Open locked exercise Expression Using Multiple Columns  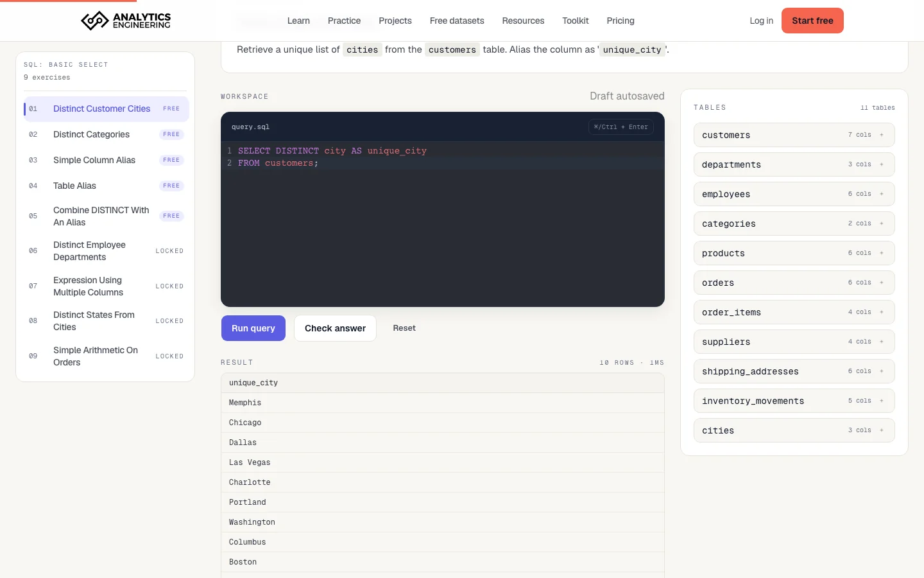107,286
